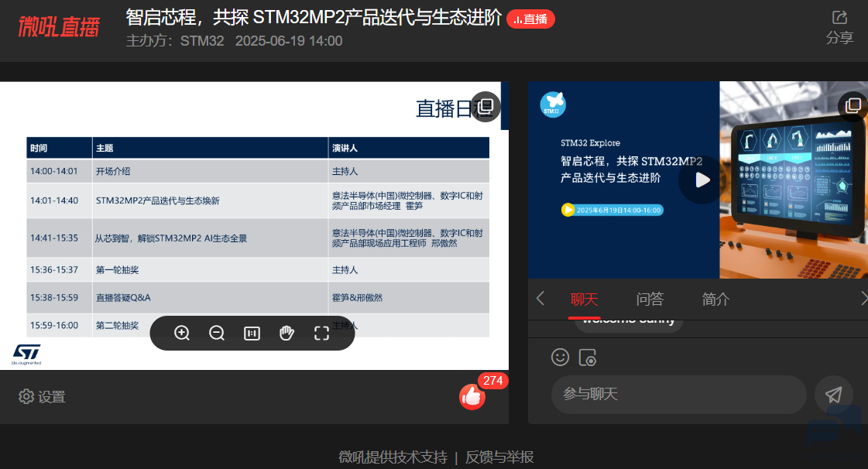
Task: Click the red 直播 live badge
Action: [531, 19]
